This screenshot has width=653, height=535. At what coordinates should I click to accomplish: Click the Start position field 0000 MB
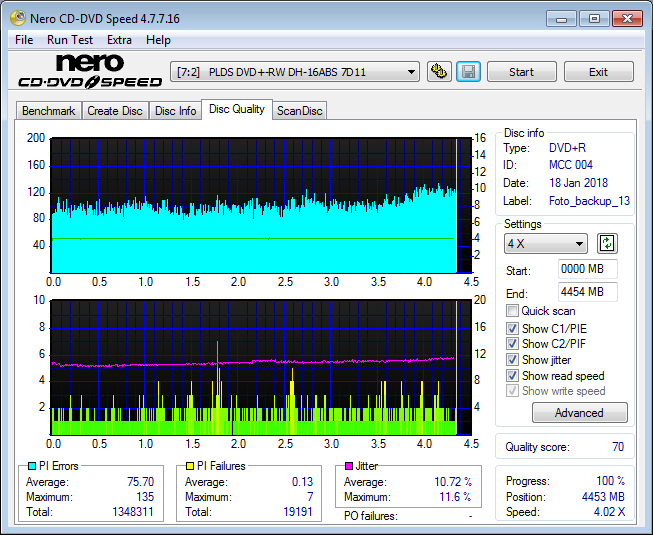[587, 269]
